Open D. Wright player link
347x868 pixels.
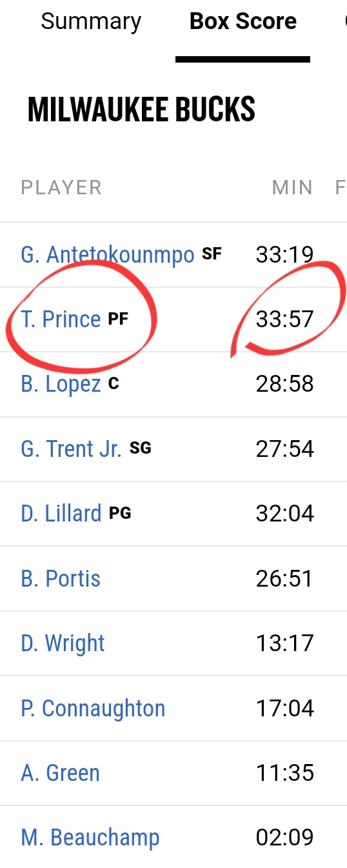(x=63, y=643)
